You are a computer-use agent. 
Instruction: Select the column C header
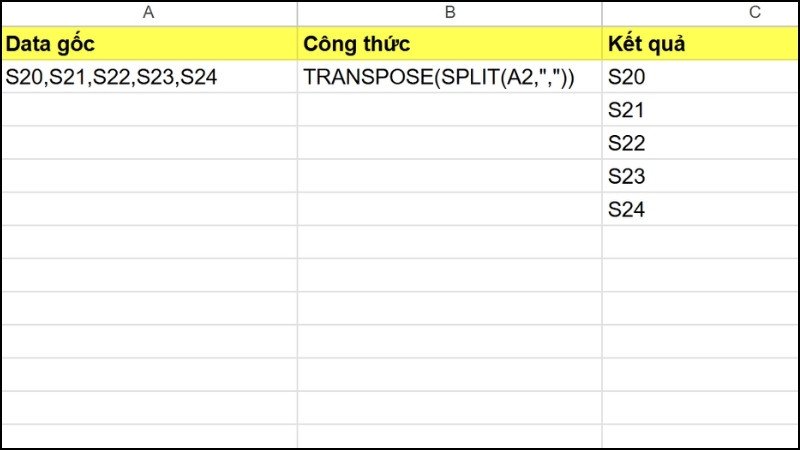(x=700, y=13)
